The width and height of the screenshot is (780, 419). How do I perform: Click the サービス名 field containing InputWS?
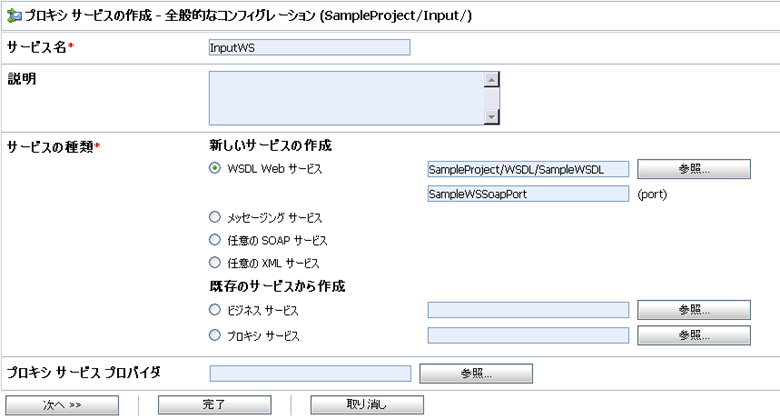click(x=309, y=47)
